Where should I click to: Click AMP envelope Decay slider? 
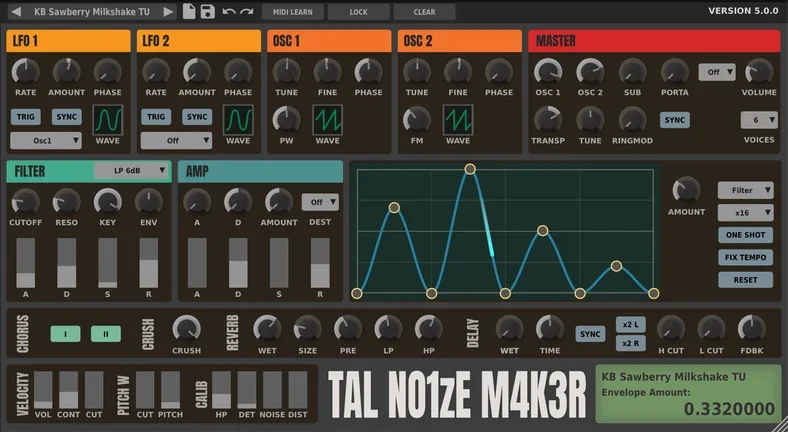[x=238, y=263]
